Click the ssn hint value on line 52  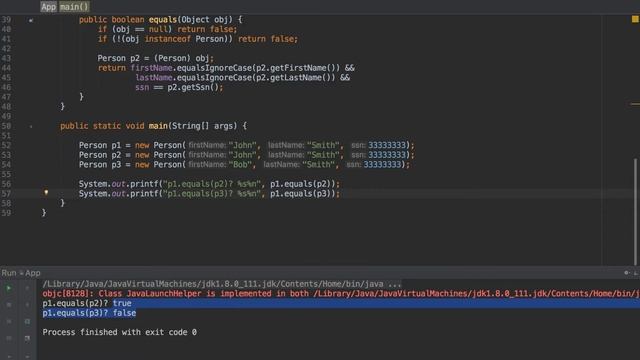[387, 145]
